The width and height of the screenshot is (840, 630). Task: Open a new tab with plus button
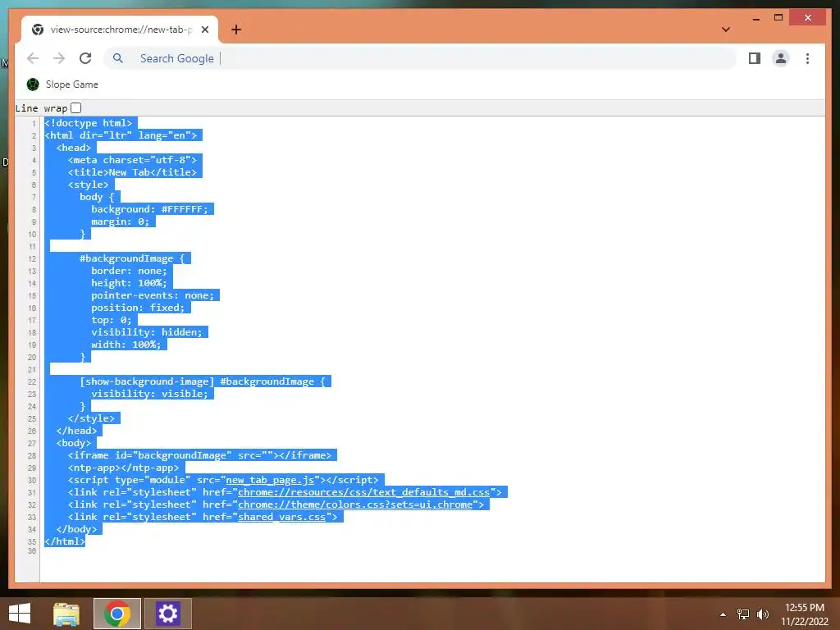(235, 30)
